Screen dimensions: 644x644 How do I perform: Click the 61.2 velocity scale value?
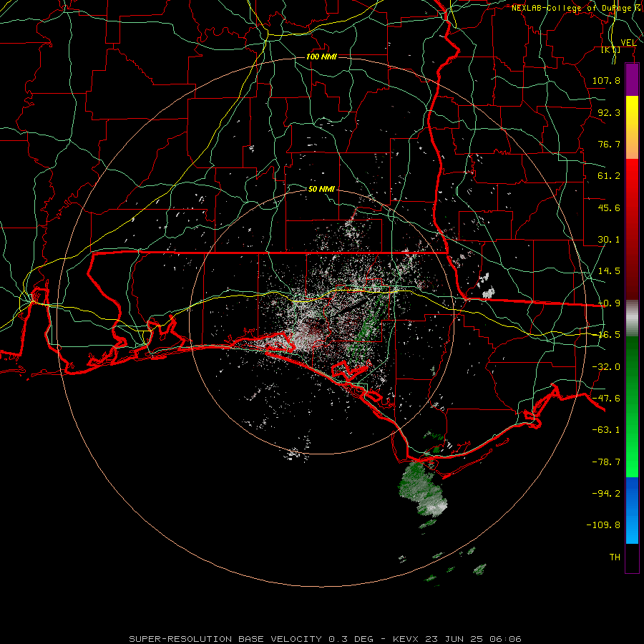pyautogui.click(x=609, y=176)
